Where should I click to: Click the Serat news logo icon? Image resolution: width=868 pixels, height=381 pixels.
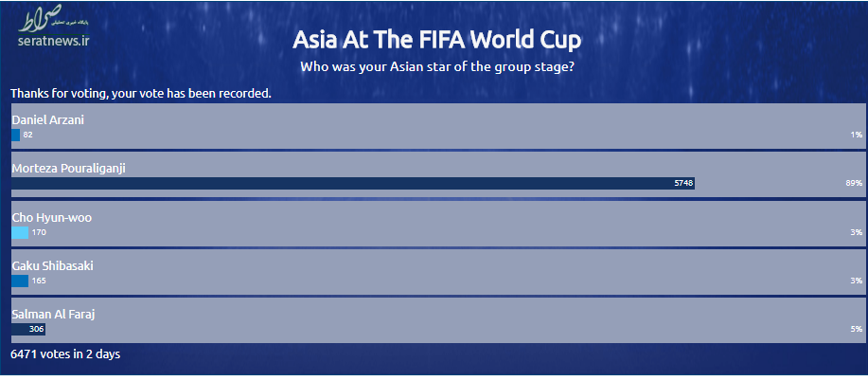[53, 18]
